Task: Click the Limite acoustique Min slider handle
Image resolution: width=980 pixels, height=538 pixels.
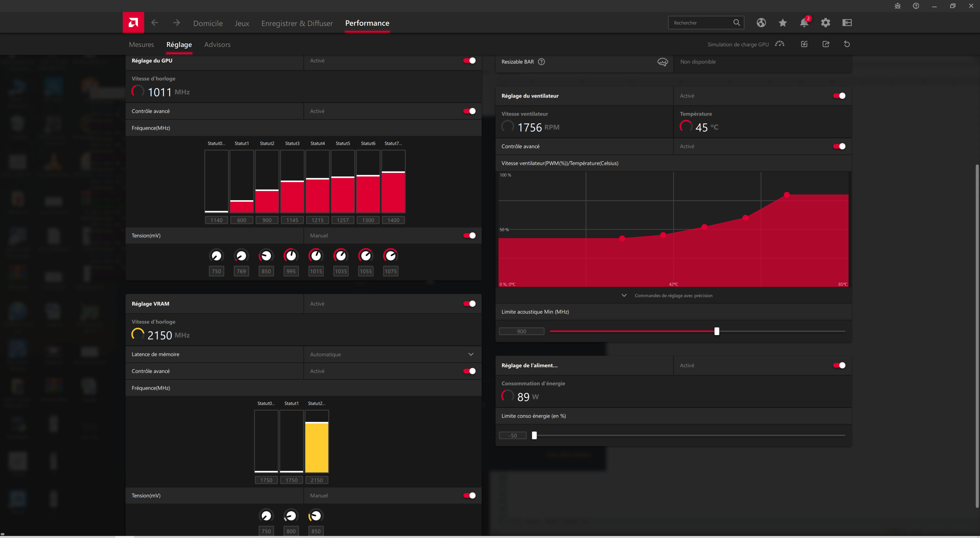Action: click(x=716, y=331)
